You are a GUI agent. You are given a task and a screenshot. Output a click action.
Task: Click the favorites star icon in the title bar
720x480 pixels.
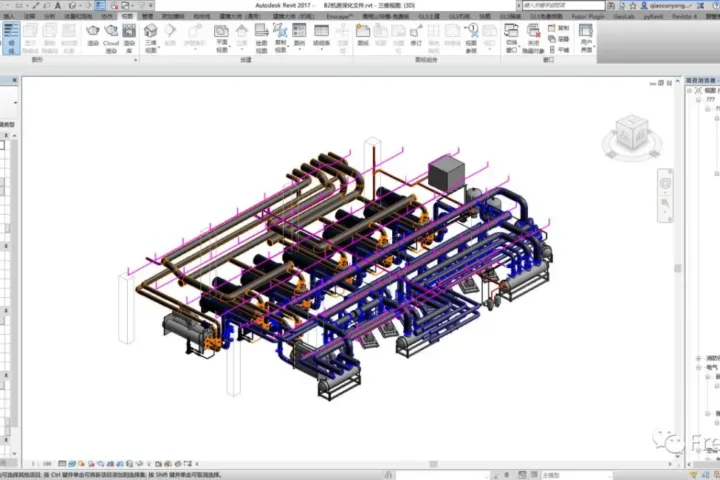pyautogui.click(x=633, y=6)
